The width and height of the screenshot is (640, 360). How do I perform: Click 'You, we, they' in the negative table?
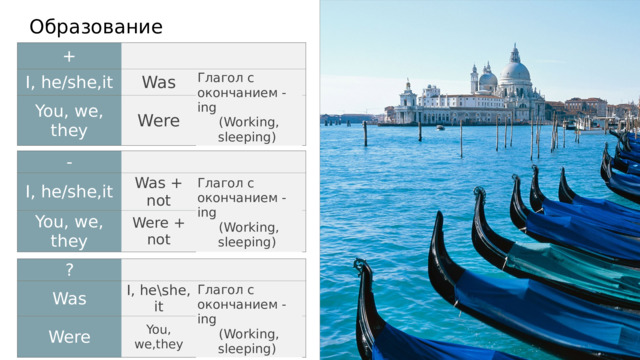tap(69, 231)
